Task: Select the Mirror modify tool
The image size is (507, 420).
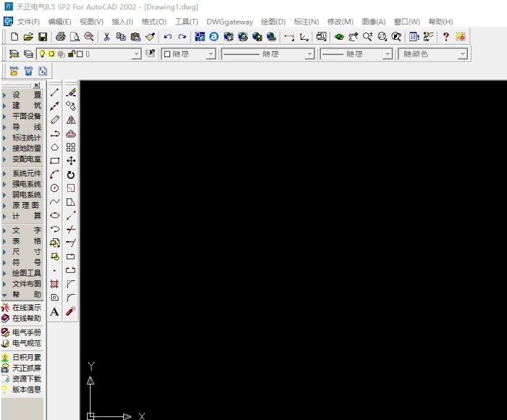Action: 71,120
